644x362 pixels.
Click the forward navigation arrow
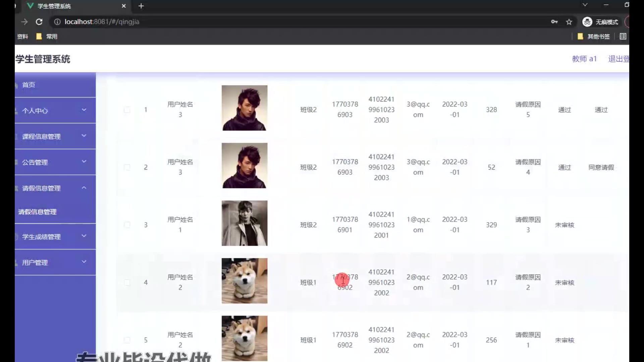24,22
